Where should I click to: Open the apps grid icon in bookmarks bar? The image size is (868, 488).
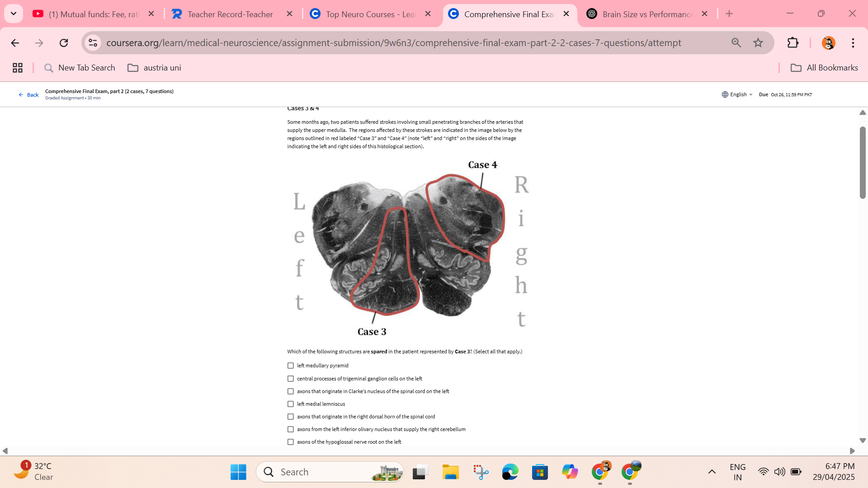(18, 68)
